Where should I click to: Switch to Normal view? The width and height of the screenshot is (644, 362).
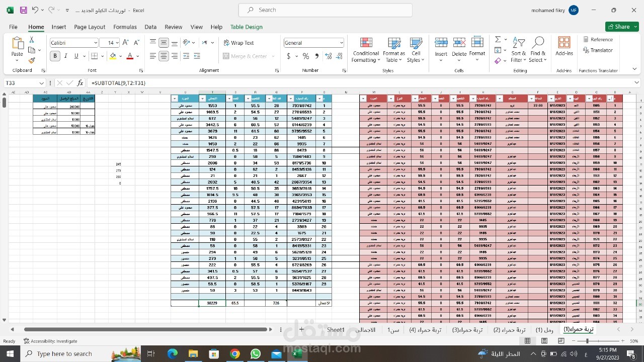tap(527, 341)
